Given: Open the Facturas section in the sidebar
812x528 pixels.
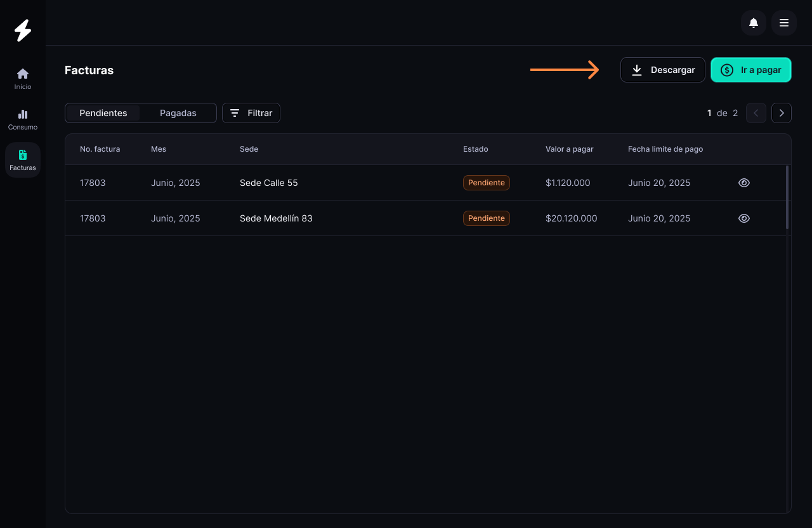Looking at the screenshot, I should click(x=23, y=160).
